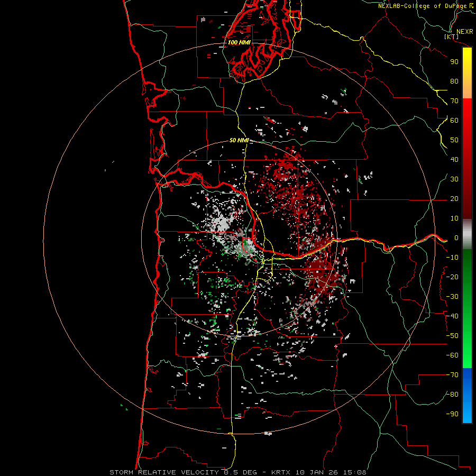476x476 pixels.
Task: Click the '50' value on velocity scale
Action: click(x=454, y=140)
